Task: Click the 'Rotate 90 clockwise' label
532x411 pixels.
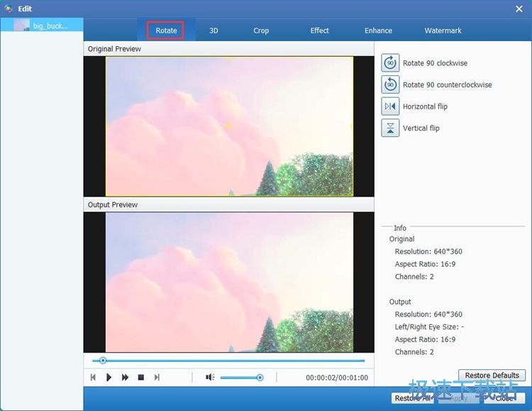Action: pos(435,63)
